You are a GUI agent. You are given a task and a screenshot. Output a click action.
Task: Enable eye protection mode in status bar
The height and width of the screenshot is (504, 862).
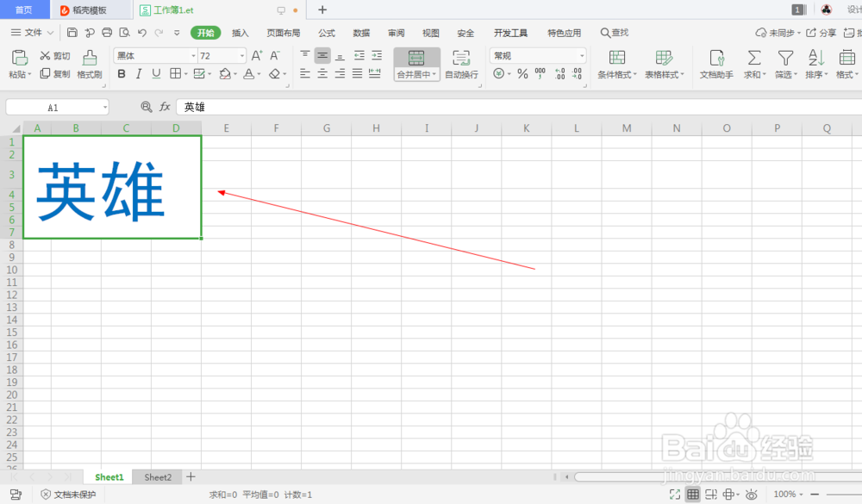(x=752, y=495)
